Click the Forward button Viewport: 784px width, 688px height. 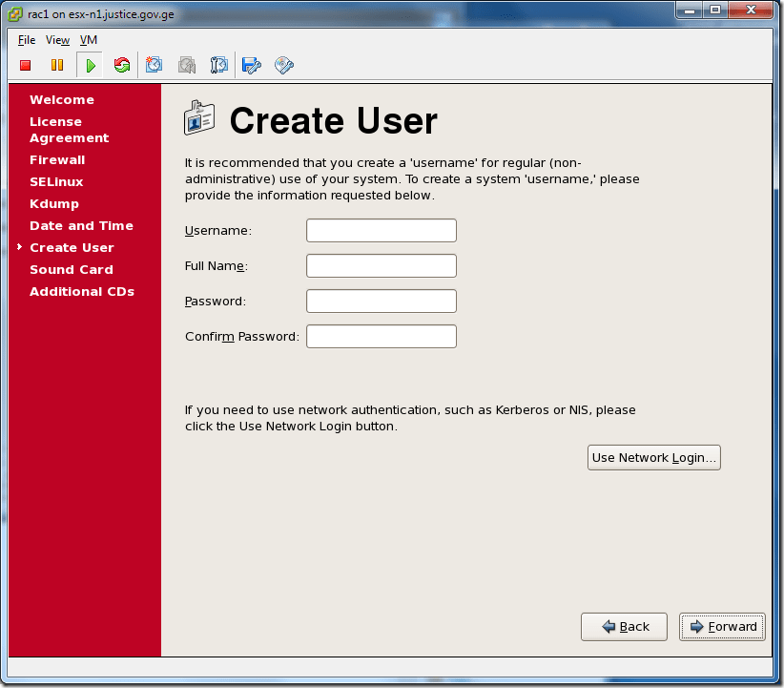coord(722,626)
